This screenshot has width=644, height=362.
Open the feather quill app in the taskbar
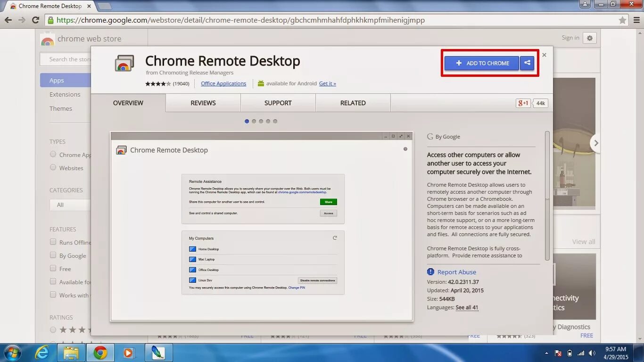pyautogui.click(x=158, y=353)
